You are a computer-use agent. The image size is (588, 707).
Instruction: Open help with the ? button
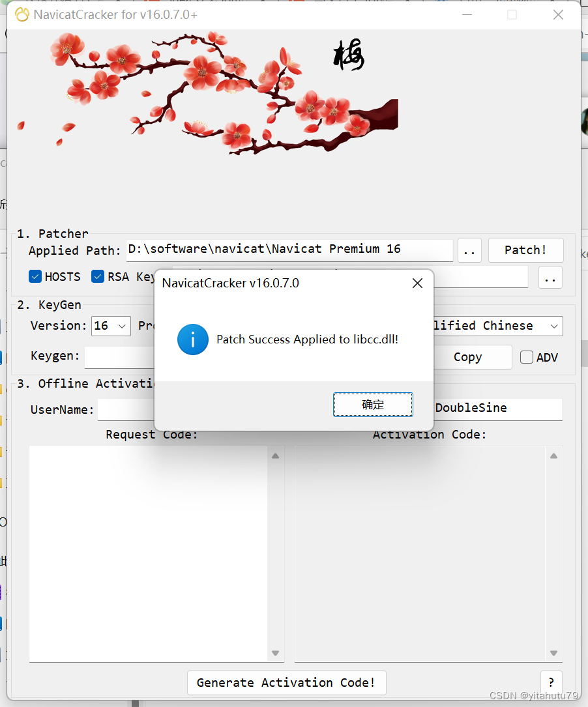point(551,683)
